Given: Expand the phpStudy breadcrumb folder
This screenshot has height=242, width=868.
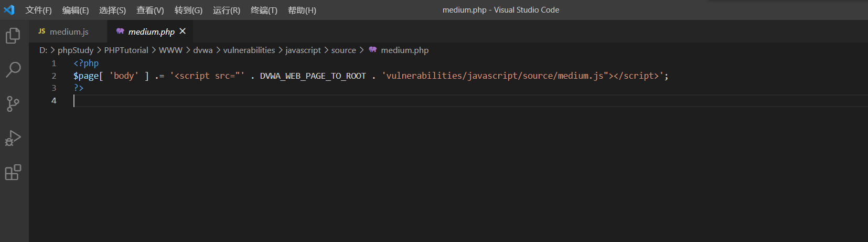Looking at the screenshot, I should pyautogui.click(x=76, y=50).
